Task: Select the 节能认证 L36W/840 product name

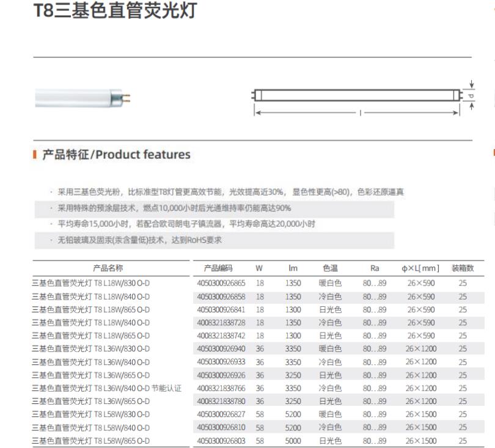Action: click(x=106, y=388)
